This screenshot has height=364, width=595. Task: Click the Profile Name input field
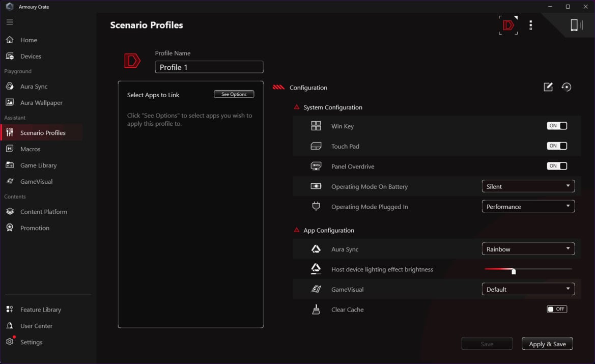[x=209, y=67]
